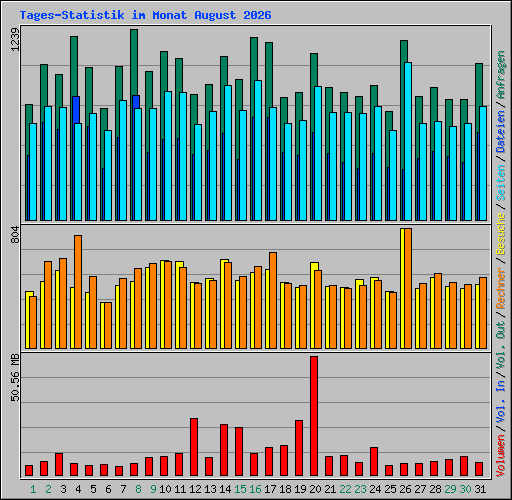Click the "Anfragen" legend word

(500, 75)
